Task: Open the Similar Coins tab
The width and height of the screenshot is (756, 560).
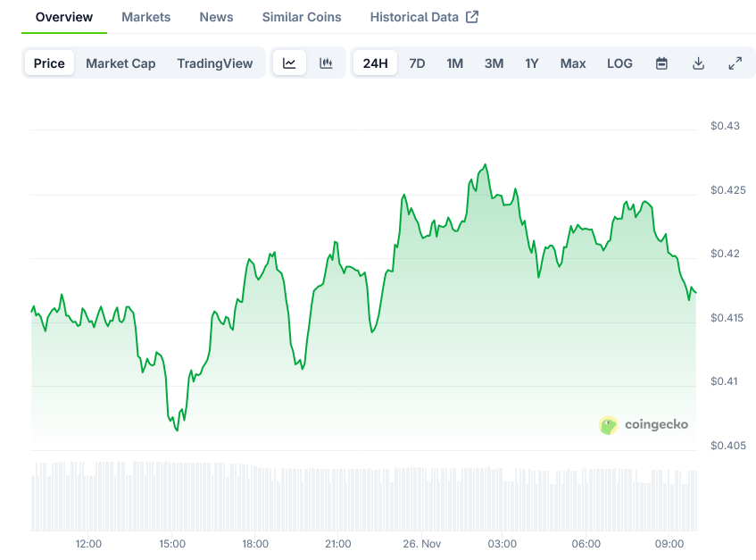Action: tap(302, 17)
